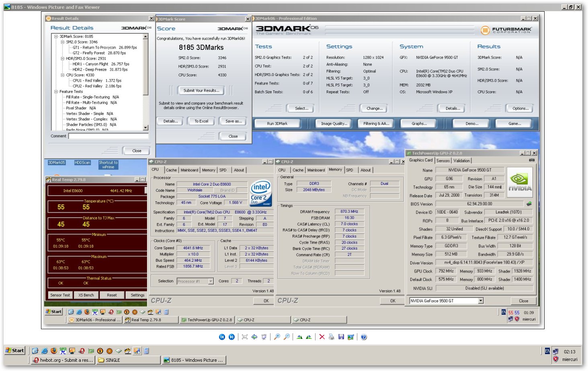Collapse HDR/SM3.0 Score 2931 node
The width and height of the screenshot is (588, 371).
[x=62, y=58]
